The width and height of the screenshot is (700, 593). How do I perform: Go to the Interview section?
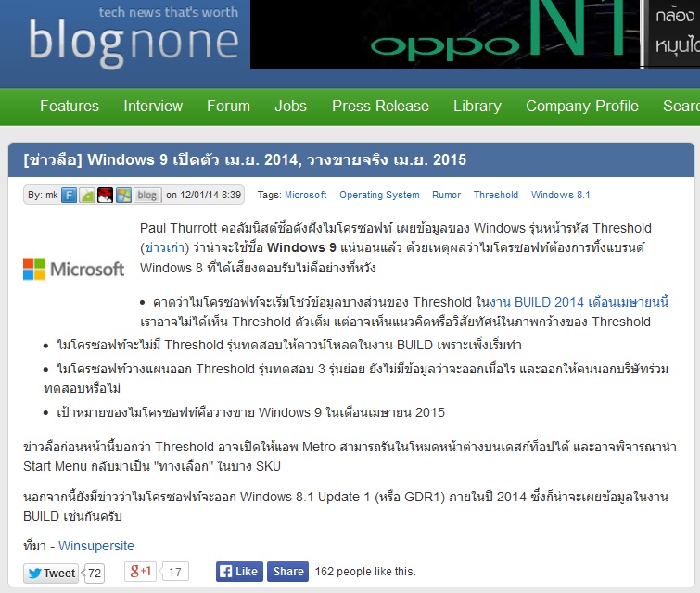click(153, 107)
